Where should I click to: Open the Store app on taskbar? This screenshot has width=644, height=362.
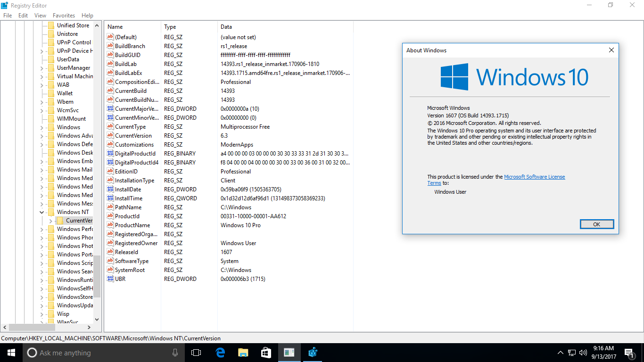pos(266,353)
